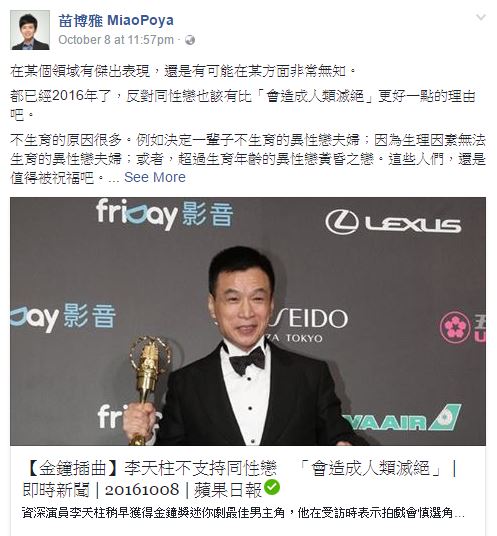Click the 蘋果日報 source text
The width and height of the screenshot is (497, 536).
(228, 490)
